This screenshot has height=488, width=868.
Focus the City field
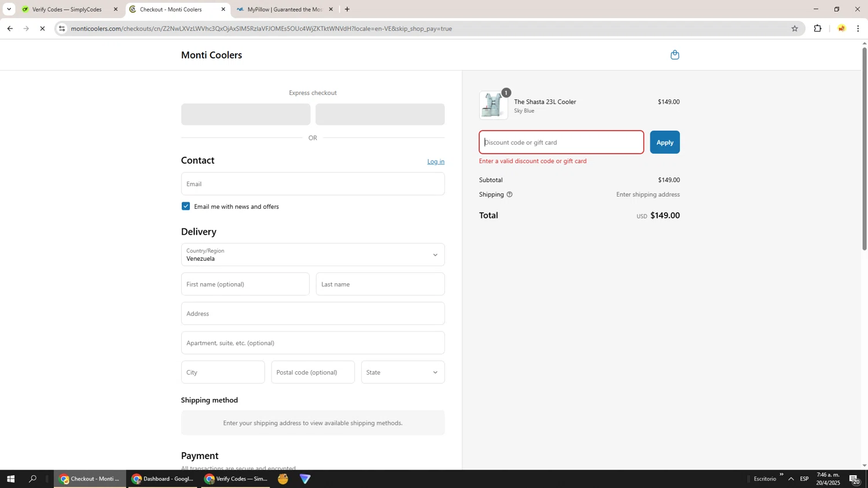coord(223,372)
